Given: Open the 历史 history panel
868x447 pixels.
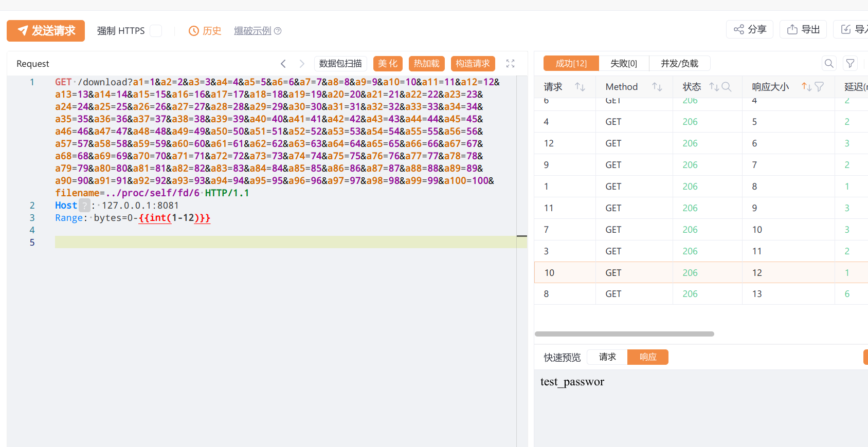Looking at the screenshot, I should [x=205, y=31].
